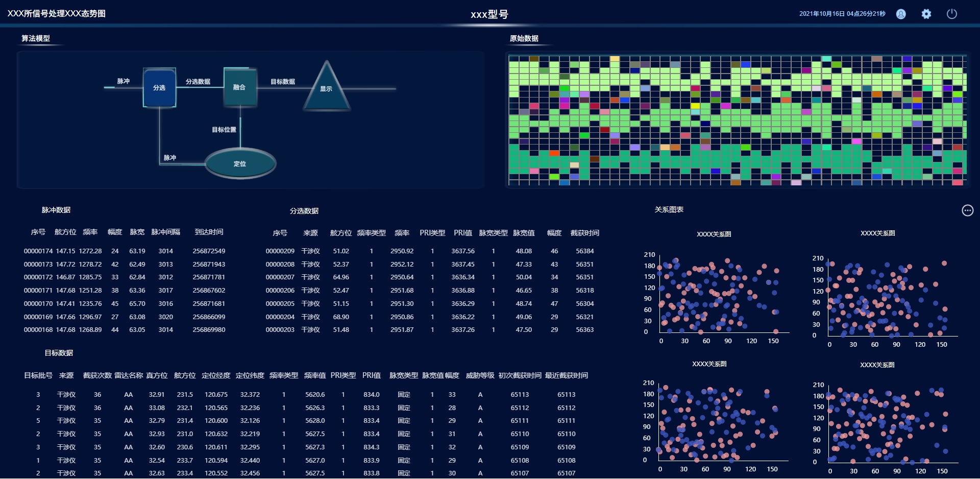
Task: Click the 定位 ellipse node
Action: pos(240,164)
